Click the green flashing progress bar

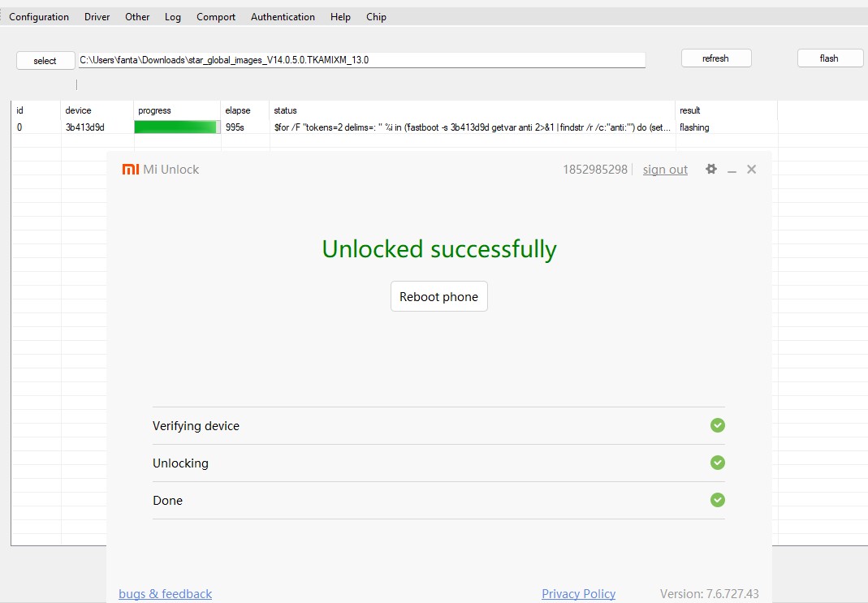[x=176, y=127]
